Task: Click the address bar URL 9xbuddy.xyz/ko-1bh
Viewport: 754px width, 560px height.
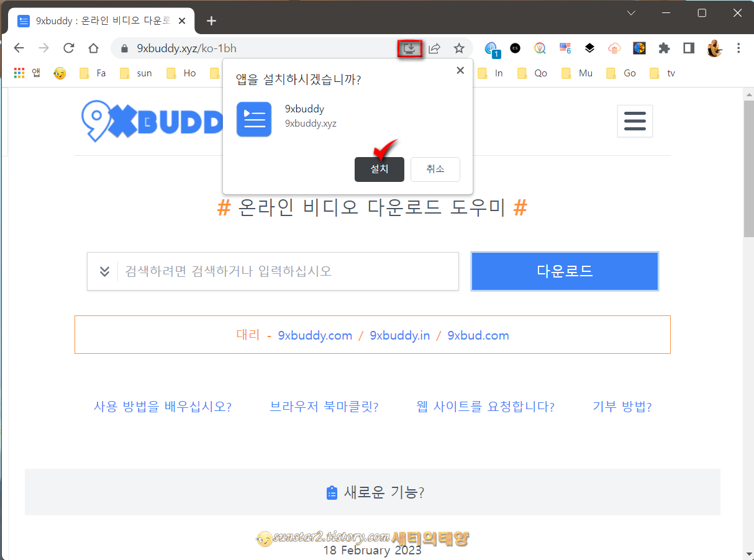Action: tap(186, 48)
